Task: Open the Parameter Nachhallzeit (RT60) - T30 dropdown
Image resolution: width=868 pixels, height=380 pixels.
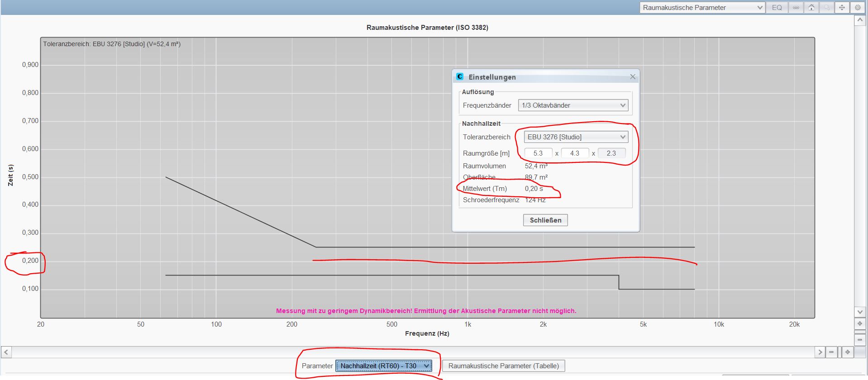Action: coord(383,366)
